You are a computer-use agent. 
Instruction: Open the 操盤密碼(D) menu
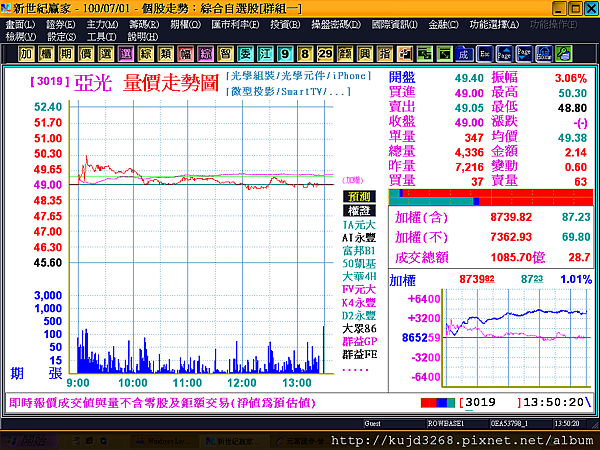pos(336,24)
